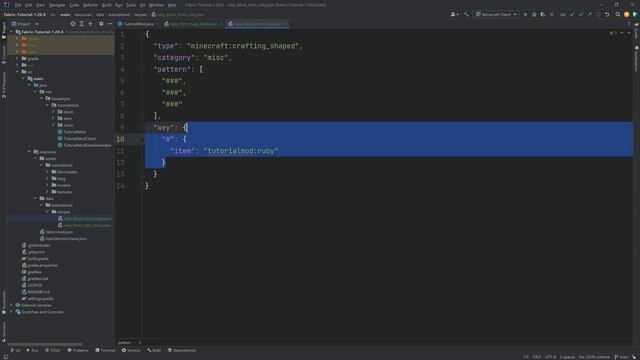Open the TODO tool window button

pos(53,350)
